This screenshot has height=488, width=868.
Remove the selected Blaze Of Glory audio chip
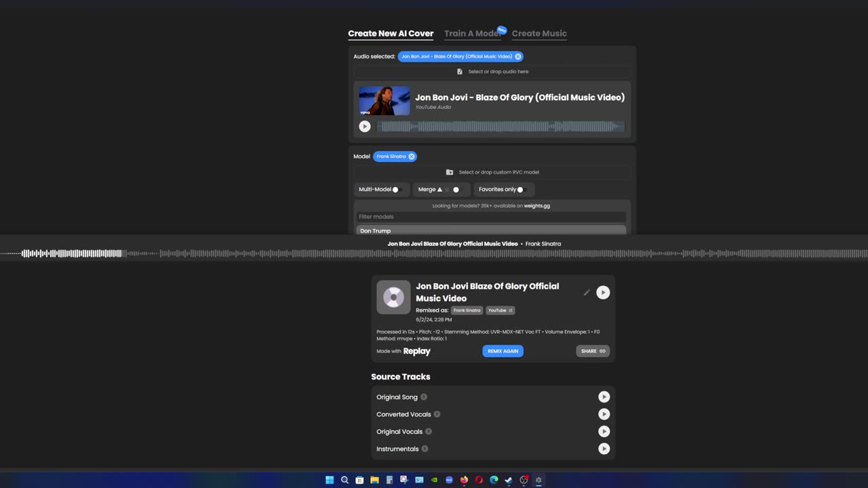point(518,57)
